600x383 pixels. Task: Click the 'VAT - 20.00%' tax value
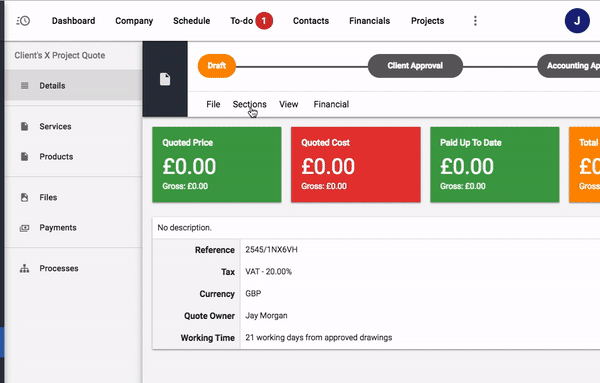coord(269,272)
